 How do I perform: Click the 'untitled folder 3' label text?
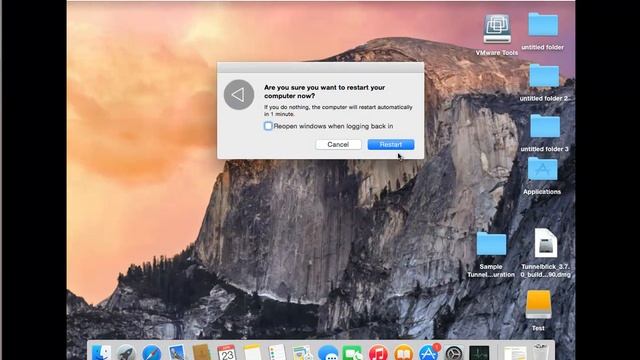pyautogui.click(x=544, y=149)
